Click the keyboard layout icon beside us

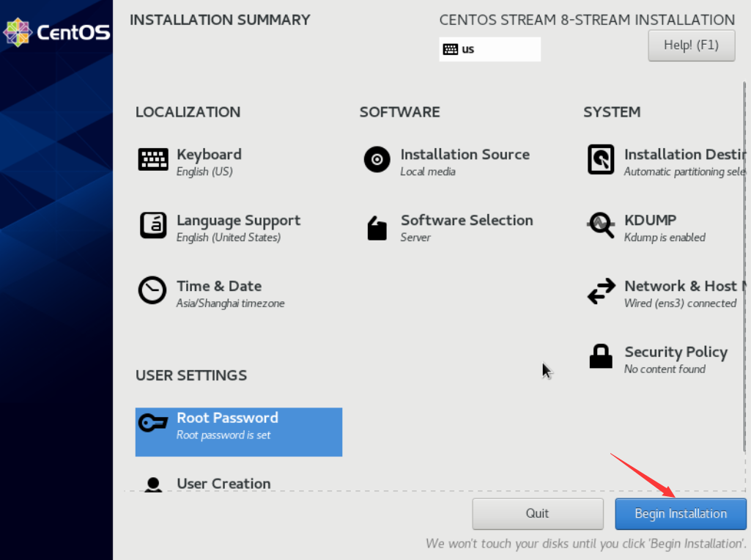pyautogui.click(x=450, y=49)
